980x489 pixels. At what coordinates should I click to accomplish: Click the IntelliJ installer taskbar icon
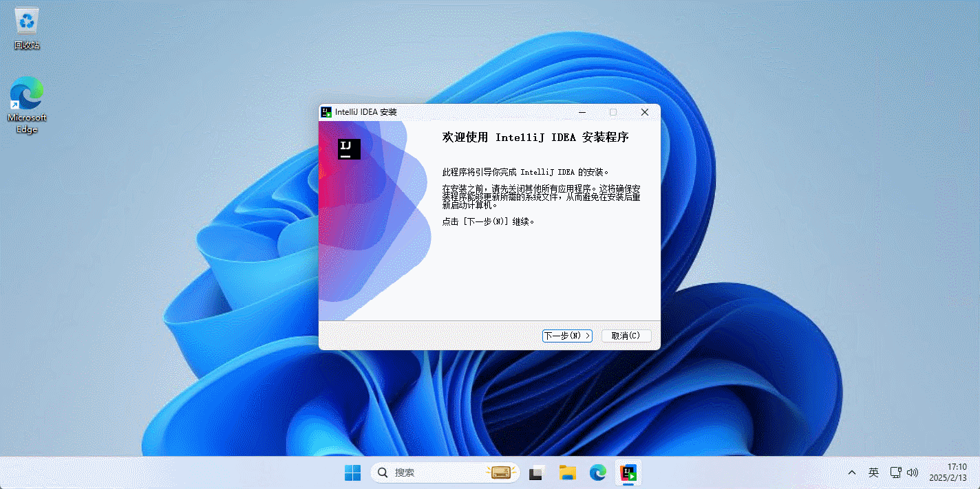[x=628, y=472]
